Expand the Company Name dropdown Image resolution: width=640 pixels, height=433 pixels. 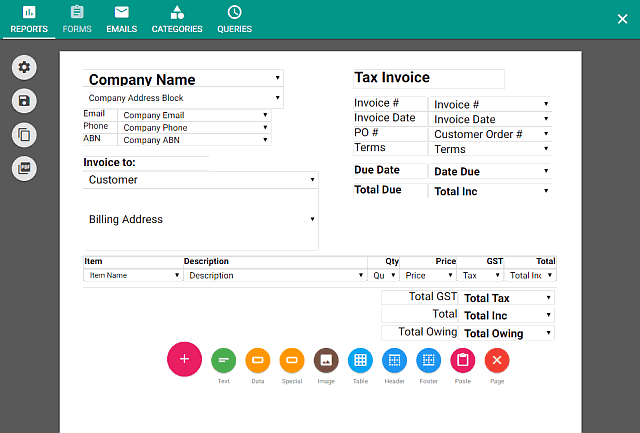click(277, 78)
